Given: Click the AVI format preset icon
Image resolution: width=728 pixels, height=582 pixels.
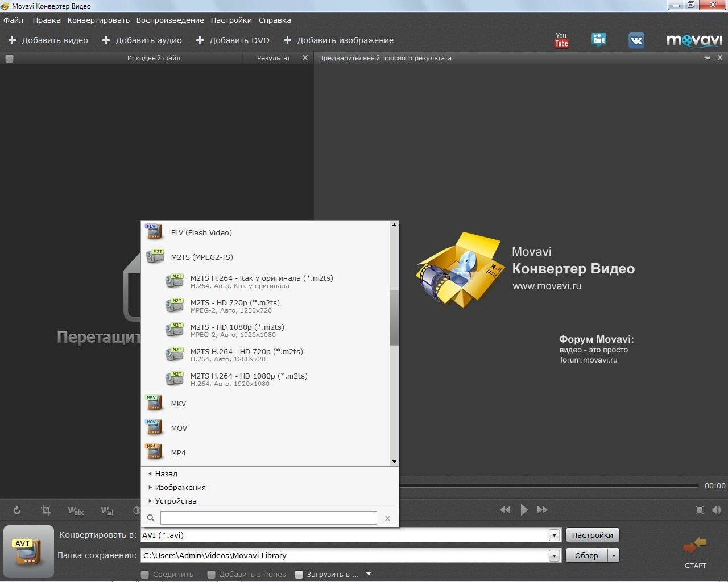Looking at the screenshot, I should tap(27, 551).
